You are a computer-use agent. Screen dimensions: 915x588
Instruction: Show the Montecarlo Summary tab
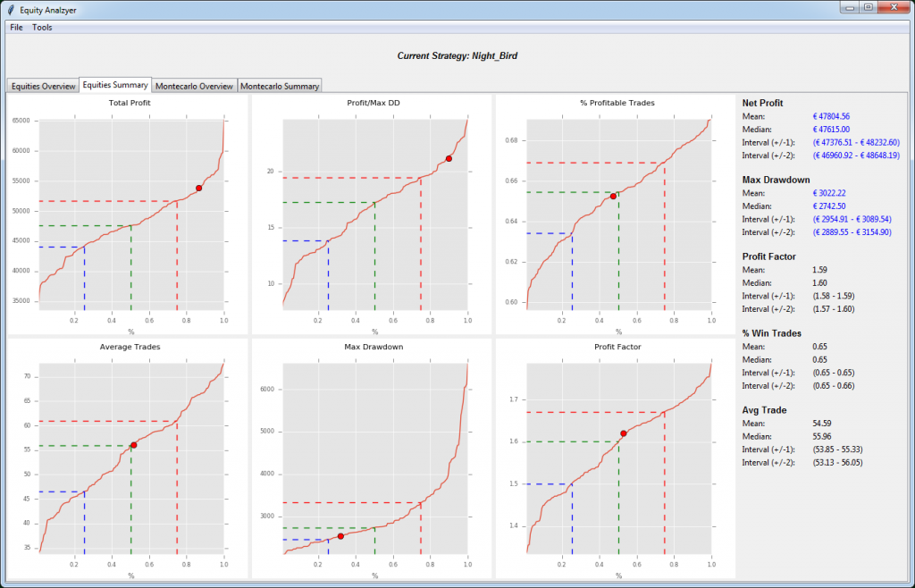pos(280,86)
